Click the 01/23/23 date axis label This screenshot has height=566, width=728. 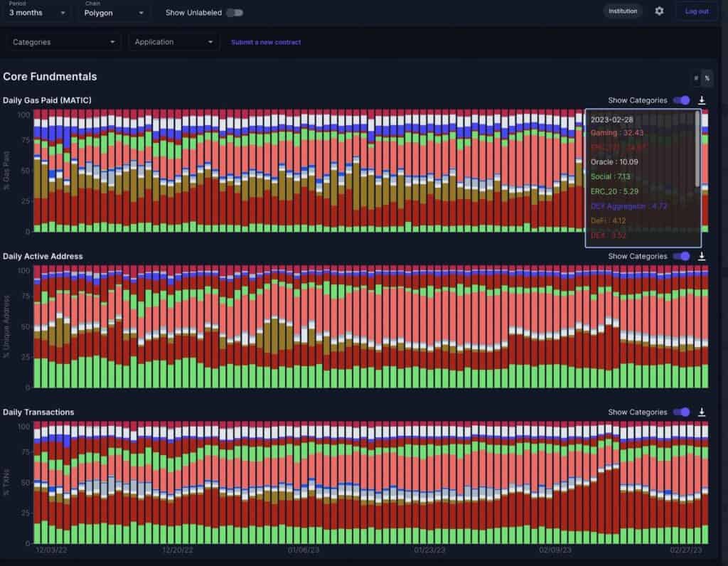[x=429, y=550]
